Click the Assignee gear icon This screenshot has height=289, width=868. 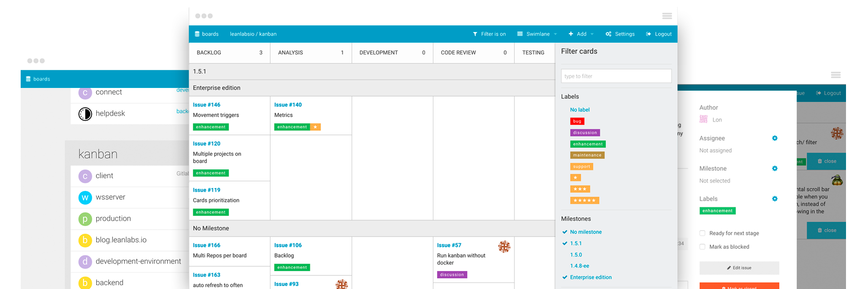click(x=775, y=138)
